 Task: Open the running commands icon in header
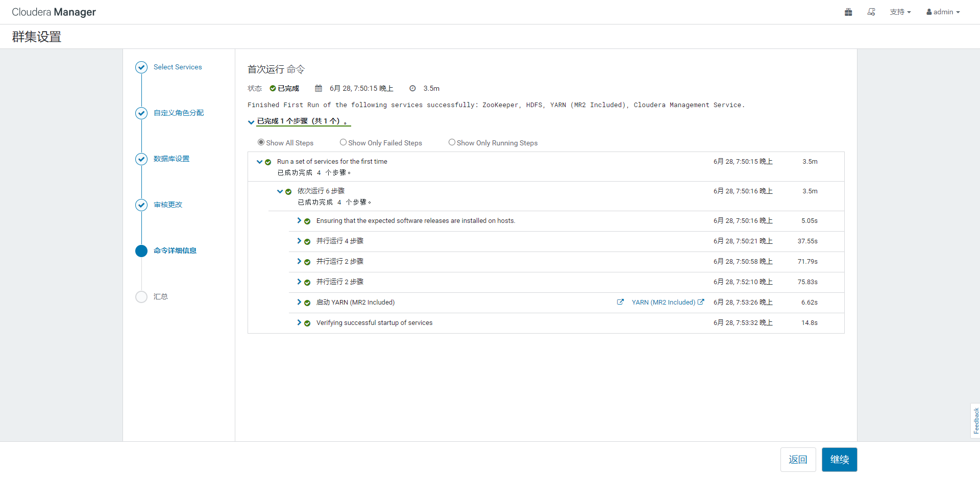pyautogui.click(x=871, y=12)
